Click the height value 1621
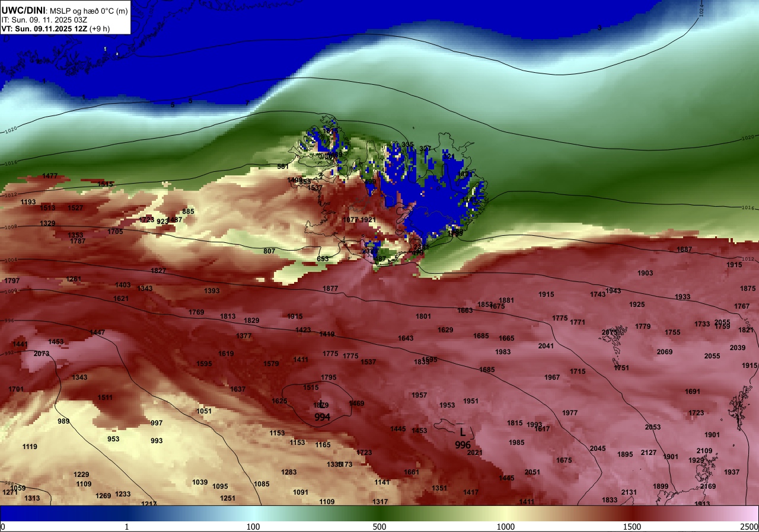759x532 pixels. [x=120, y=299]
